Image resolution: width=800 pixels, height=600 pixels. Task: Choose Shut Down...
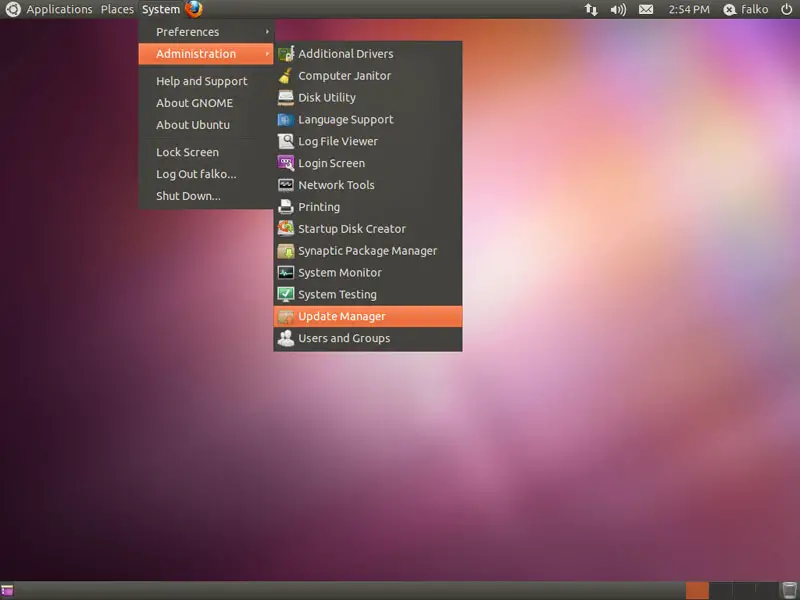(x=206, y=196)
